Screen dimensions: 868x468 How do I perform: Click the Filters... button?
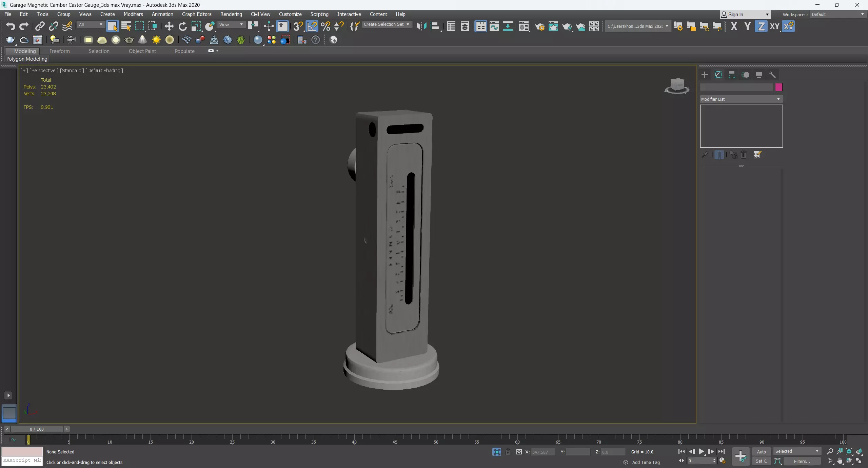point(802,461)
